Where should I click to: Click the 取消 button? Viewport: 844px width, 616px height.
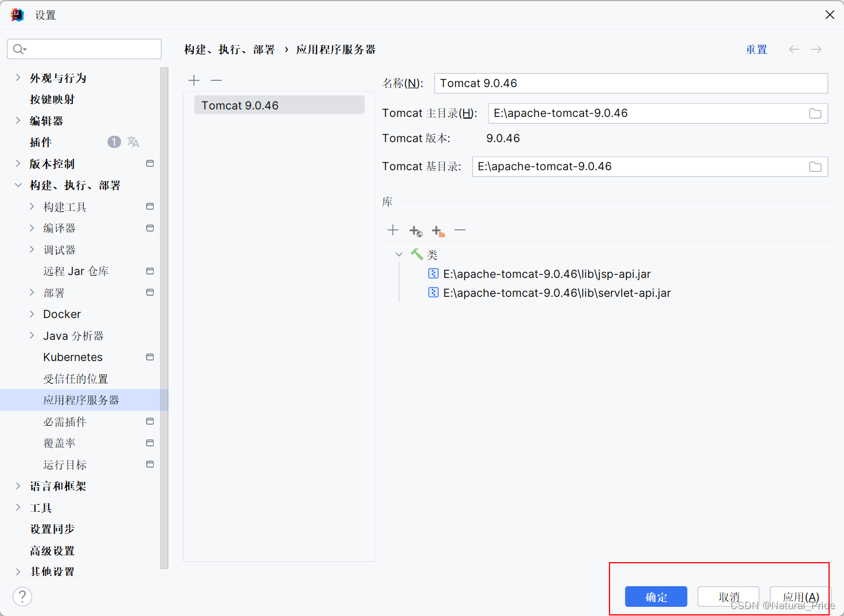pos(728,597)
